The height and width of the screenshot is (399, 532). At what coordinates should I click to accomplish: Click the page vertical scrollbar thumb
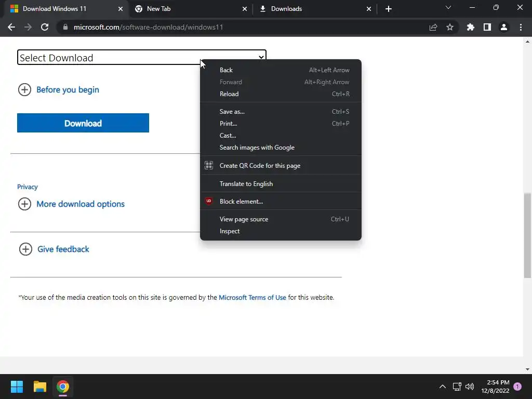coord(527,235)
